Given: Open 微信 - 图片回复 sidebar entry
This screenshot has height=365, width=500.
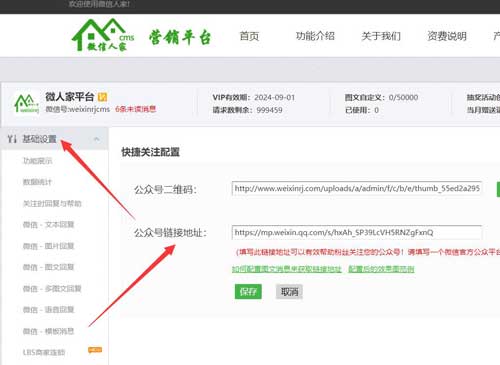Looking at the screenshot, I should 48,246.
